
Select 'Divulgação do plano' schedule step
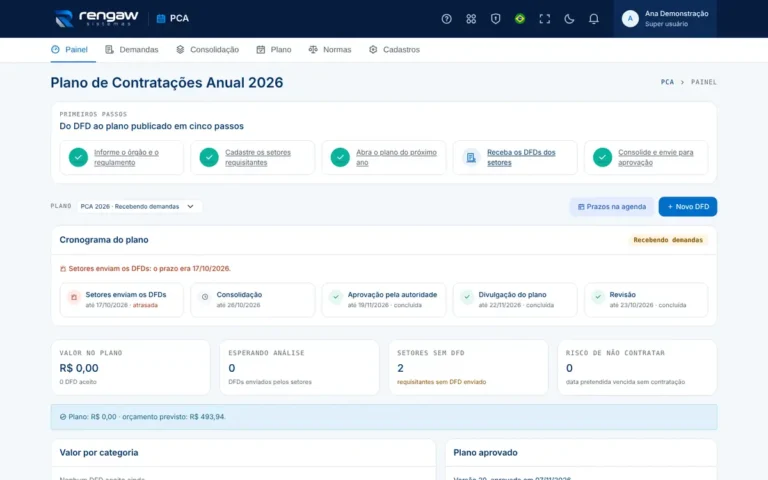pyautogui.click(x=515, y=300)
